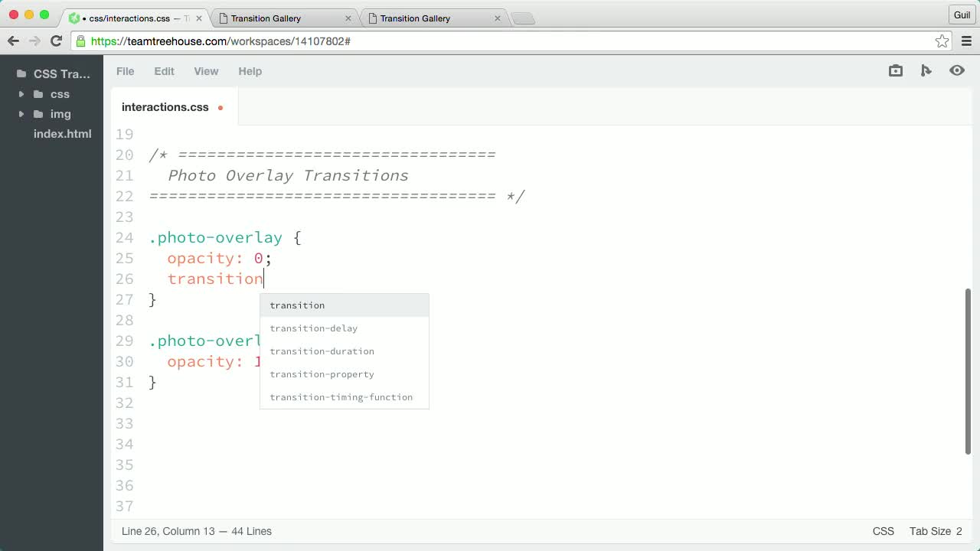The image size is (980, 551).
Task: Click the CSS Tra... project folder icon
Action: (x=22, y=73)
